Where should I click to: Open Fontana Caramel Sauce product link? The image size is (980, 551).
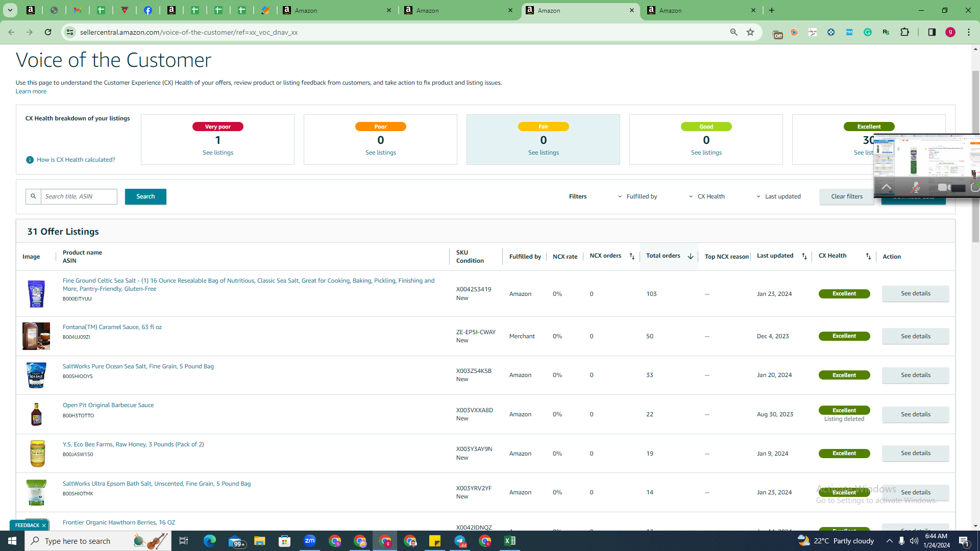coord(112,327)
